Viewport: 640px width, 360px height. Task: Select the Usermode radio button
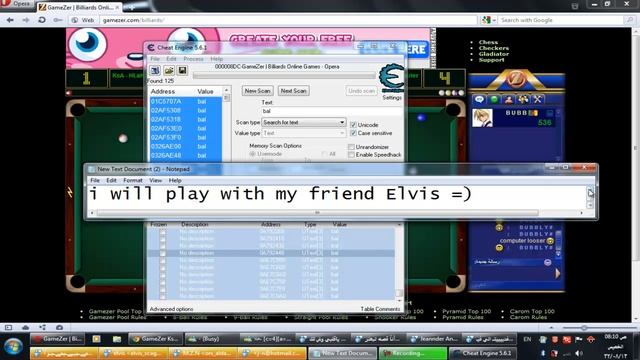pos(252,154)
